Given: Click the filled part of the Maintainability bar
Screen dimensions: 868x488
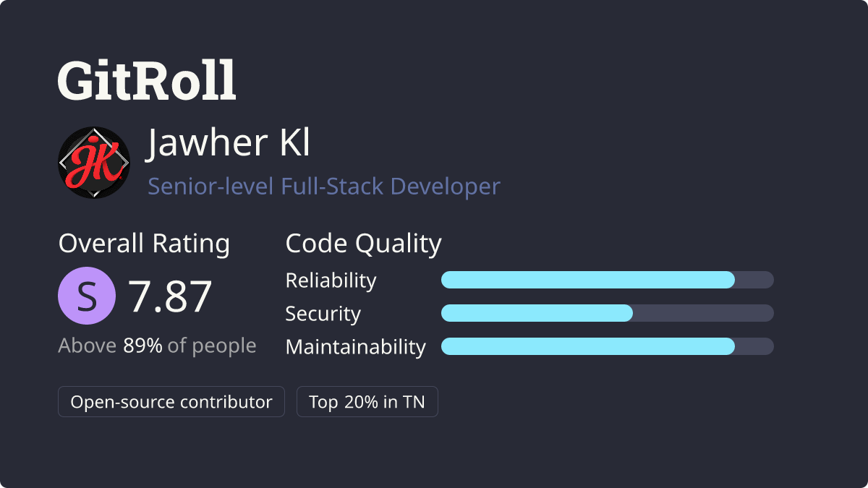Looking at the screenshot, I should (587, 346).
